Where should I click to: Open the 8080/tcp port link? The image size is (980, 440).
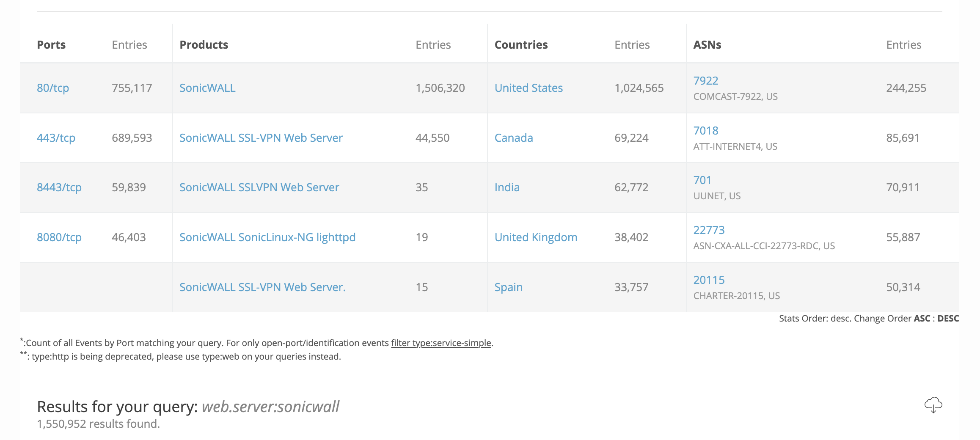[59, 237]
